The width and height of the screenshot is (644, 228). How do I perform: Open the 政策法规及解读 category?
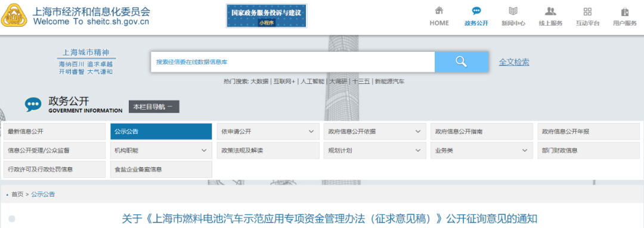click(x=268, y=151)
